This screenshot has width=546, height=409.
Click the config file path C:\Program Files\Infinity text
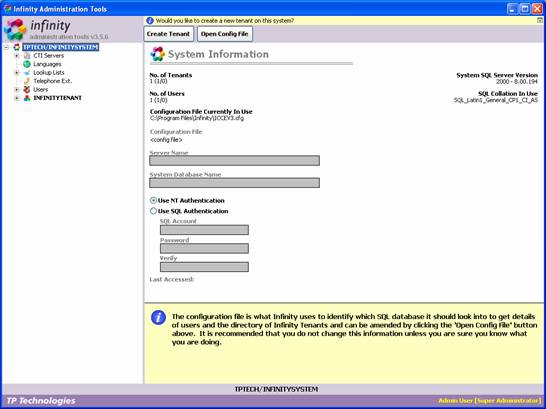click(197, 118)
